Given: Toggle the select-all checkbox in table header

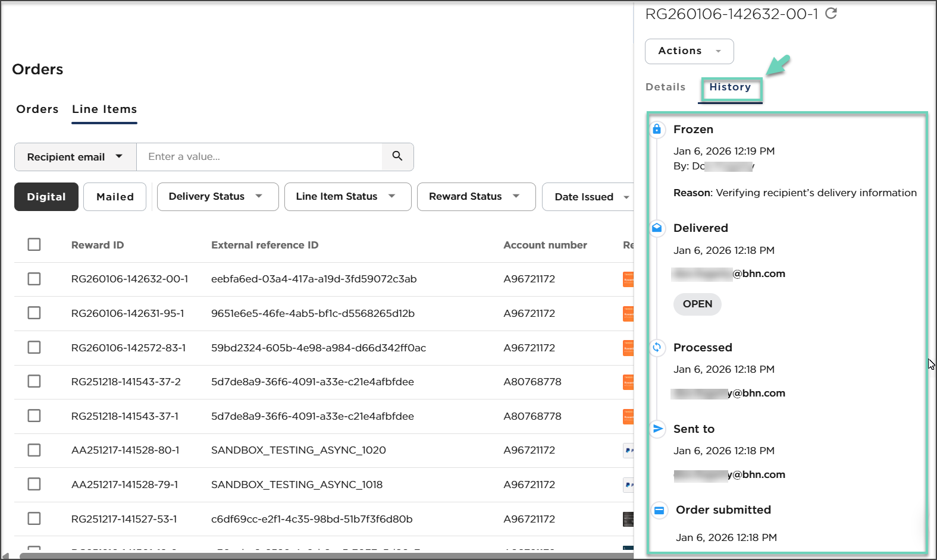Looking at the screenshot, I should [35, 244].
